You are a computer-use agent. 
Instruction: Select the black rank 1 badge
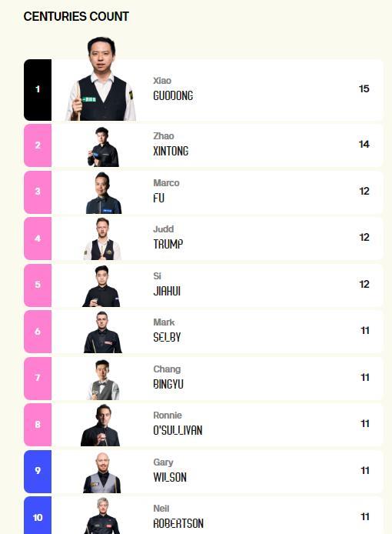tap(38, 90)
